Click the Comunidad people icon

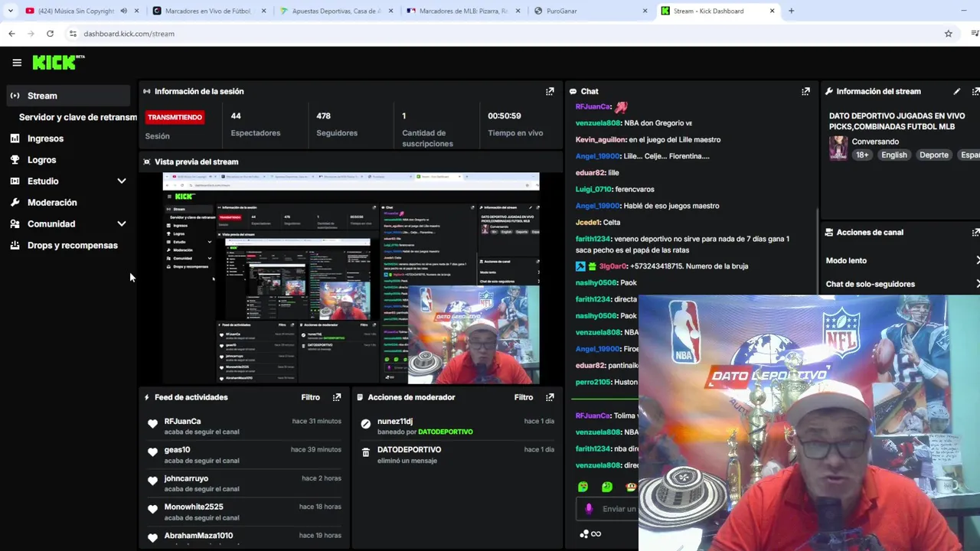tap(15, 224)
